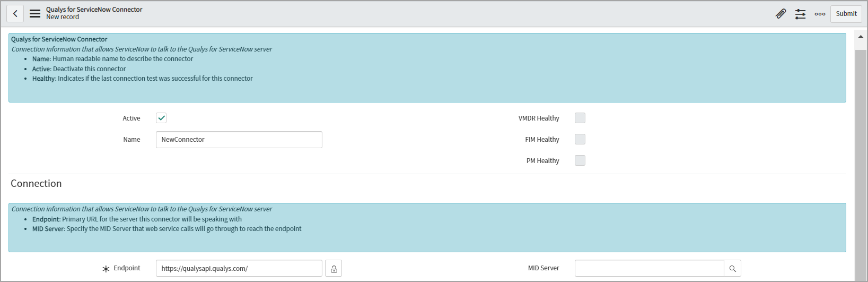
Task: Click the VMDR Healthy label
Action: (539, 118)
